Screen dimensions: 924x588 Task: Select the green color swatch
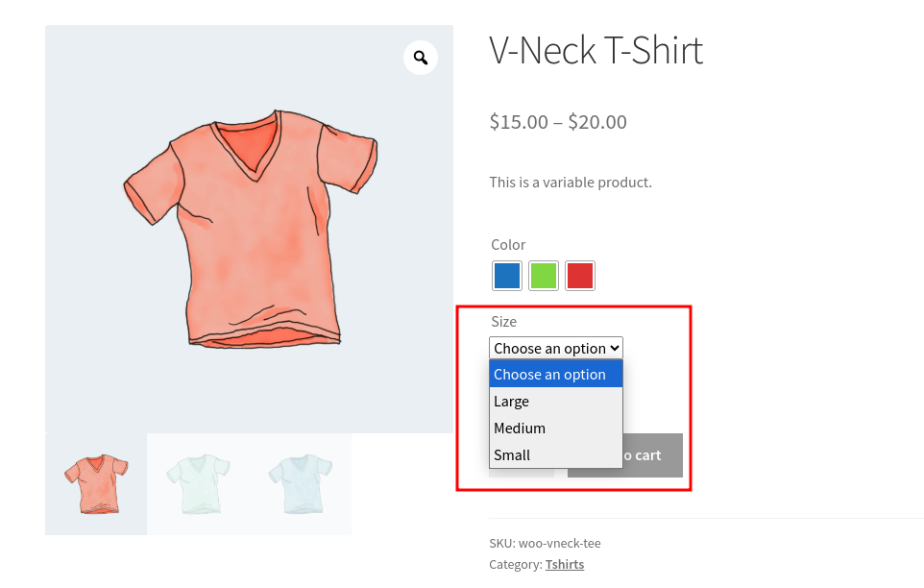pos(544,276)
